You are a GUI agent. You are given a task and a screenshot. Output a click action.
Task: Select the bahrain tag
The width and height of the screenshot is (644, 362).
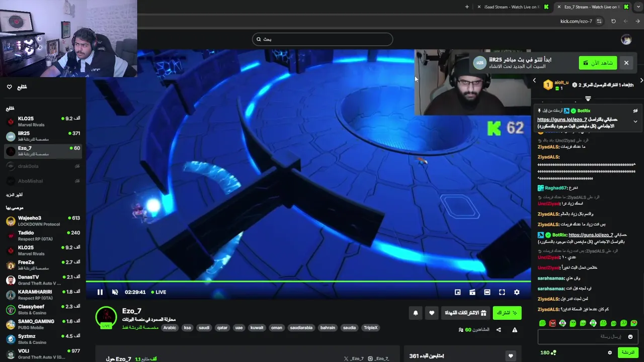(x=328, y=328)
